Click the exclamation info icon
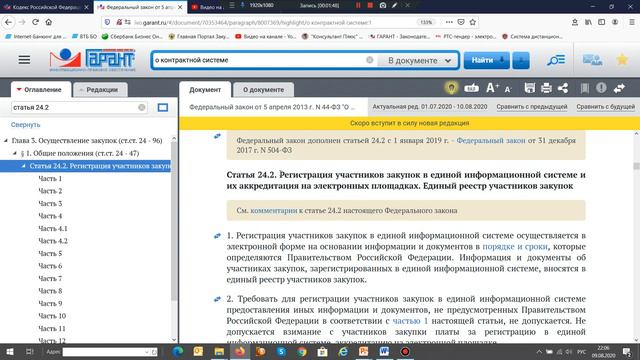 (601, 88)
